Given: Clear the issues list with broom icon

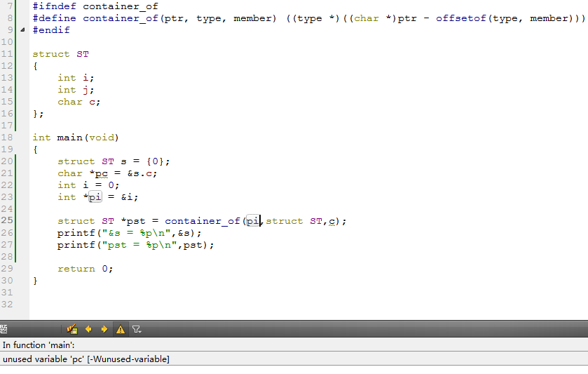Looking at the screenshot, I should pyautogui.click(x=72, y=329).
